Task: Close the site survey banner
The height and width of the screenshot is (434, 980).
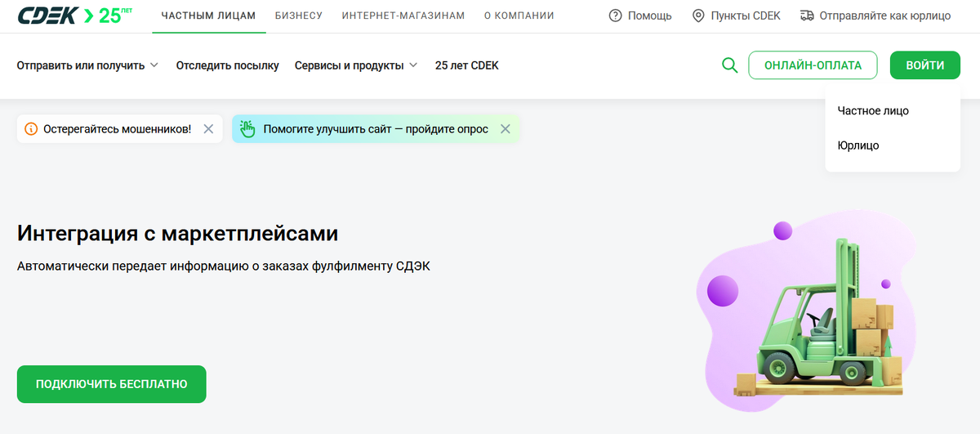Action: [x=506, y=129]
